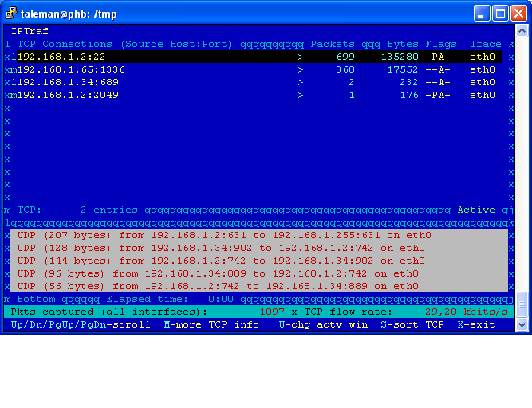
Task: Select the 192.168.1.65:1336 connection row
Action: (259, 70)
